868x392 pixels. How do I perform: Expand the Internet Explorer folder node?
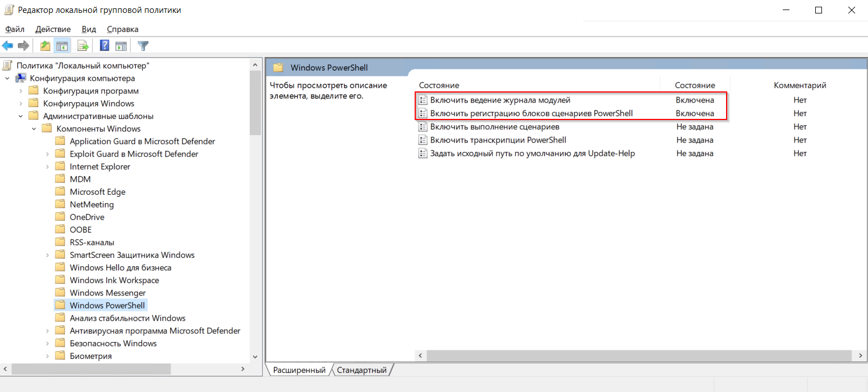tap(48, 167)
